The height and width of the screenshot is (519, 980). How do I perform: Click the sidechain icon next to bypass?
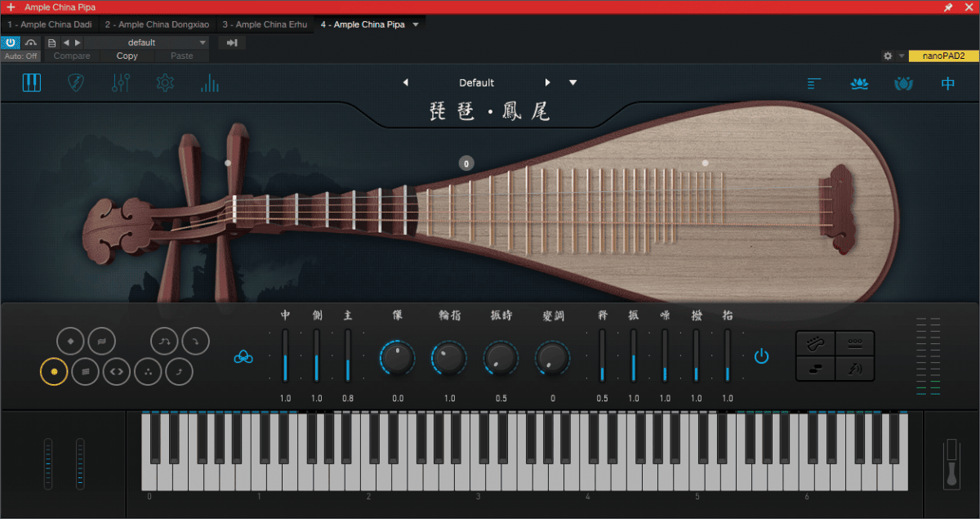pyautogui.click(x=31, y=43)
